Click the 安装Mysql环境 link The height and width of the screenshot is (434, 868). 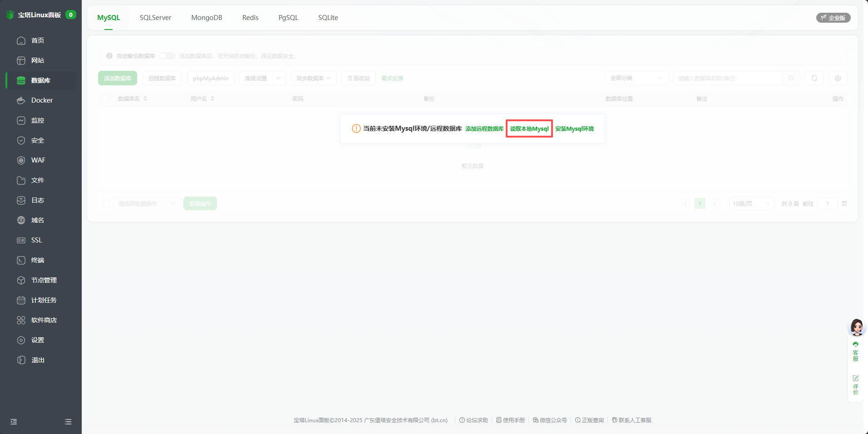pyautogui.click(x=574, y=128)
